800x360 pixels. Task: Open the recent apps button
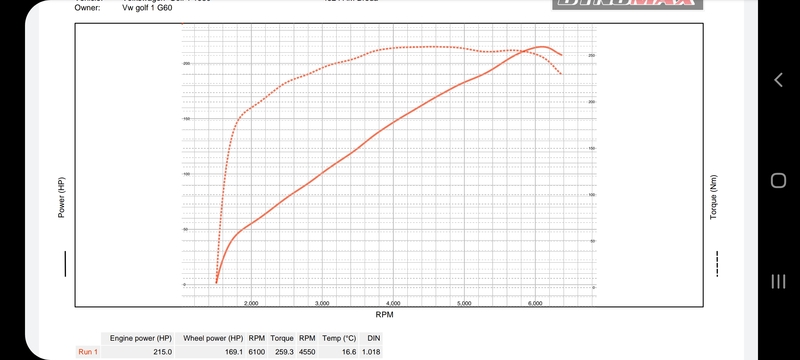point(778,281)
